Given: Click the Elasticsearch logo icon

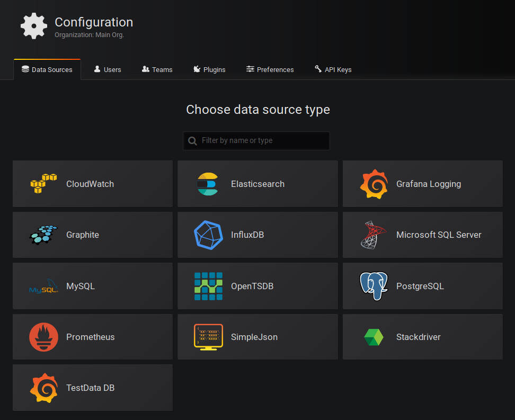Looking at the screenshot, I should pyautogui.click(x=208, y=184).
